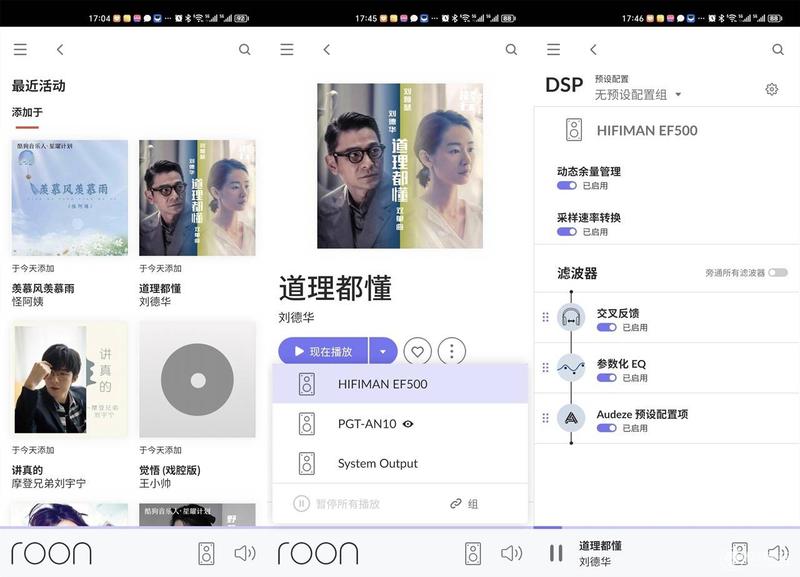Screen dimensions: 800x577
Task: Open 无预设配置组 preset dropdown
Action: [x=638, y=94]
